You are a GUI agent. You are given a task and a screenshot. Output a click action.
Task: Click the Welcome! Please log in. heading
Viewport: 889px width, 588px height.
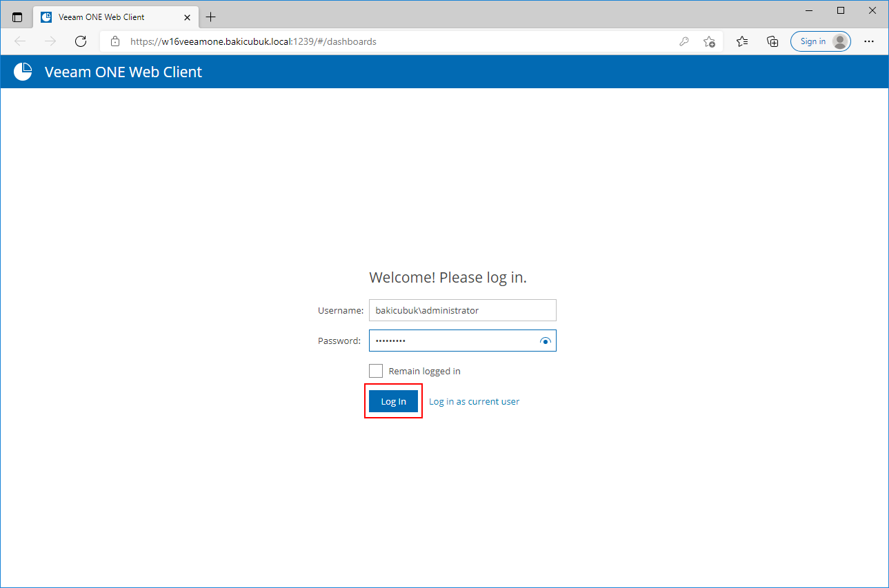[x=448, y=277]
